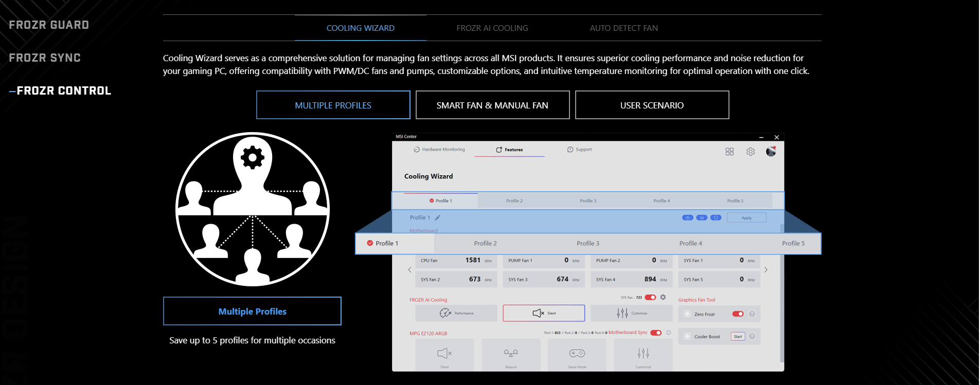Toggle the Zero Frozr switch

[x=738, y=314]
